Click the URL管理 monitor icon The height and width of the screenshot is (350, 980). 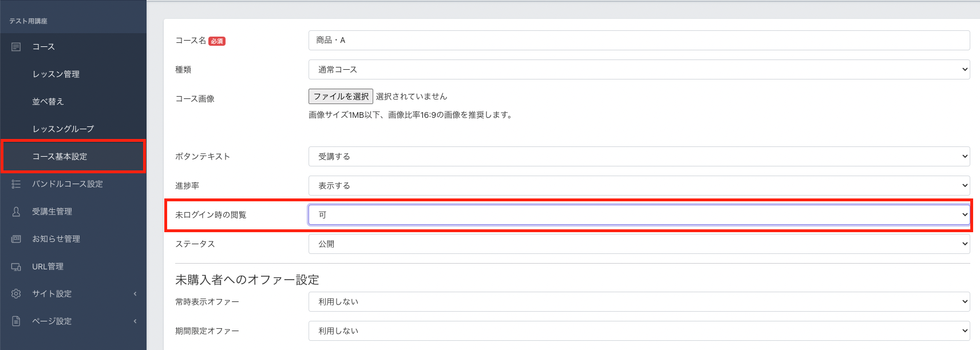point(16,267)
